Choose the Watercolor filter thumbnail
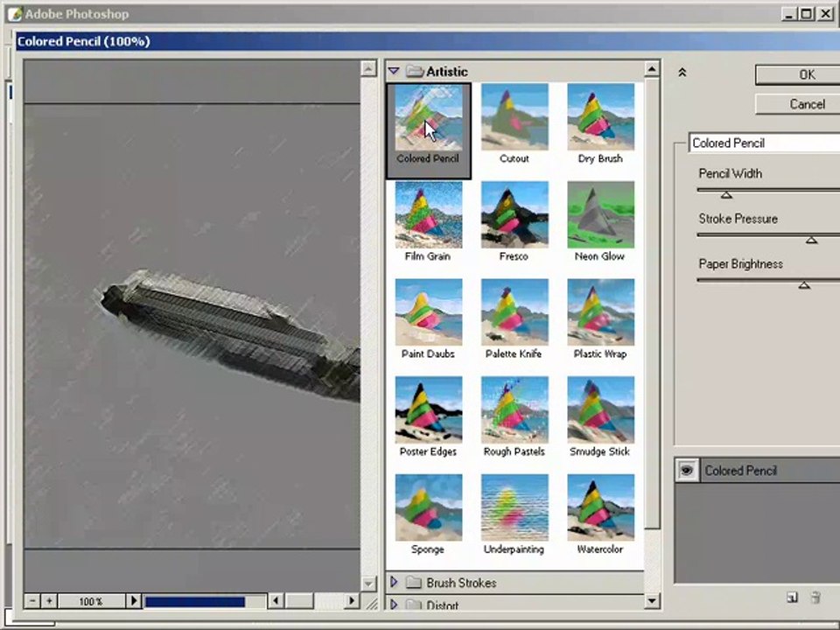This screenshot has height=630, width=840. [600, 507]
